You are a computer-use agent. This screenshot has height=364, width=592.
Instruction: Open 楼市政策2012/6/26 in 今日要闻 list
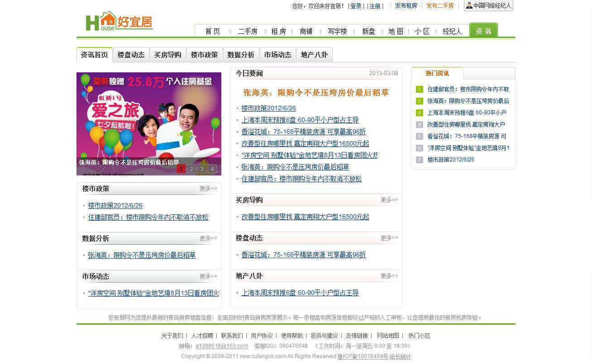point(268,109)
